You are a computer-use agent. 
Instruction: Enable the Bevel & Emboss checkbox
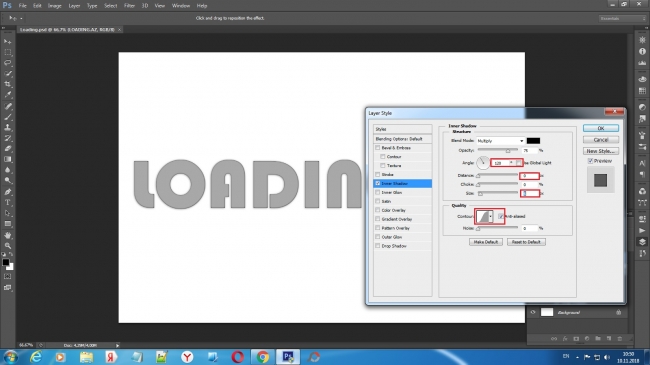click(378, 148)
